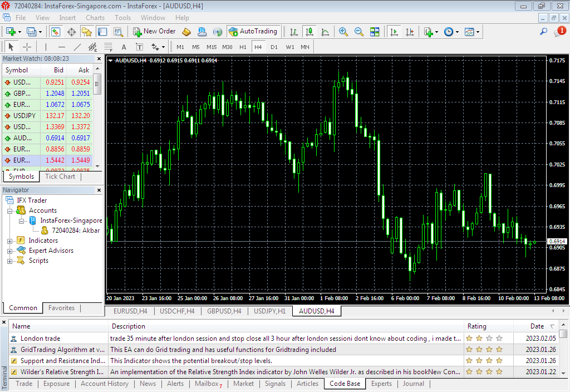
Task: Open the New Chart dropdown arrow
Action: pyautogui.click(x=19, y=32)
